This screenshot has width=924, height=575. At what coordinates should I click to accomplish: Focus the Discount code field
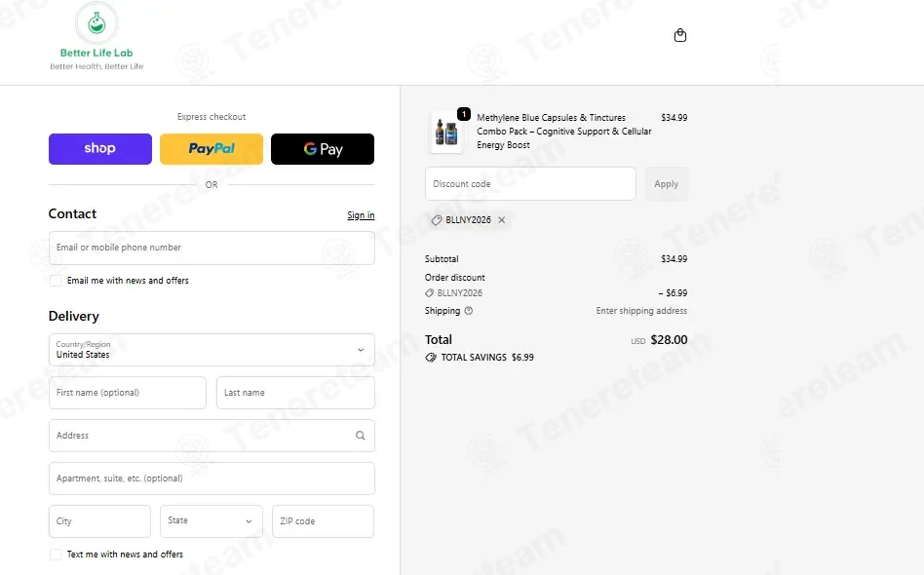coord(530,184)
